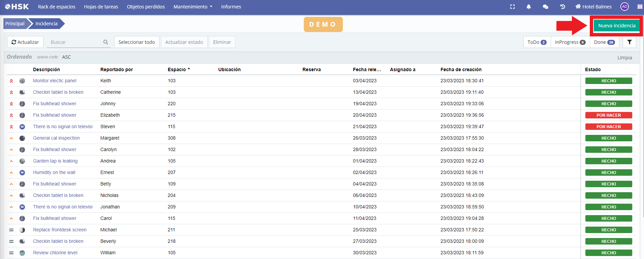Screen dimensions: 644x259
Task: Click the AD user avatar
Action: point(624,7)
